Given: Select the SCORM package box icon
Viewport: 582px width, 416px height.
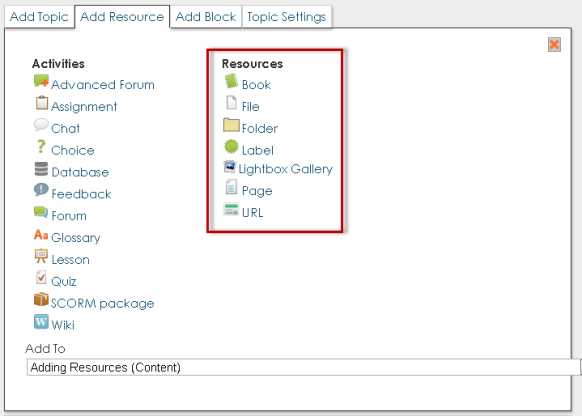Looking at the screenshot, I should [41, 299].
